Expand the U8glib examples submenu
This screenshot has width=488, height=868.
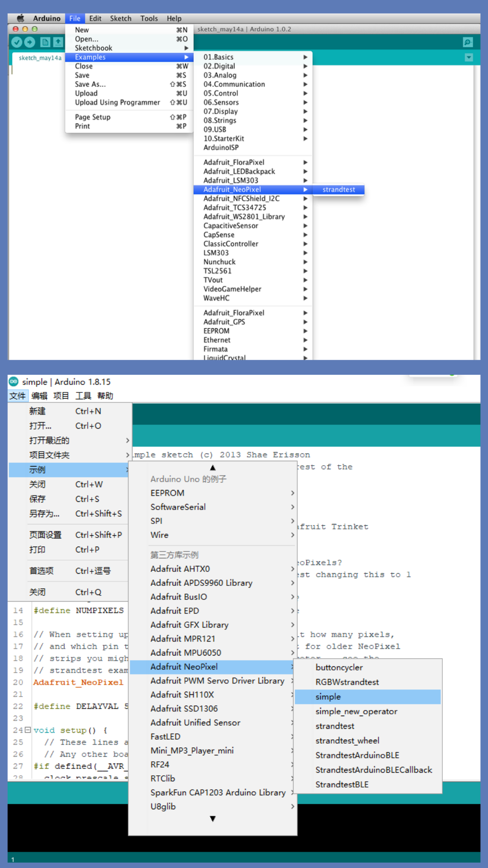pyautogui.click(x=213, y=806)
